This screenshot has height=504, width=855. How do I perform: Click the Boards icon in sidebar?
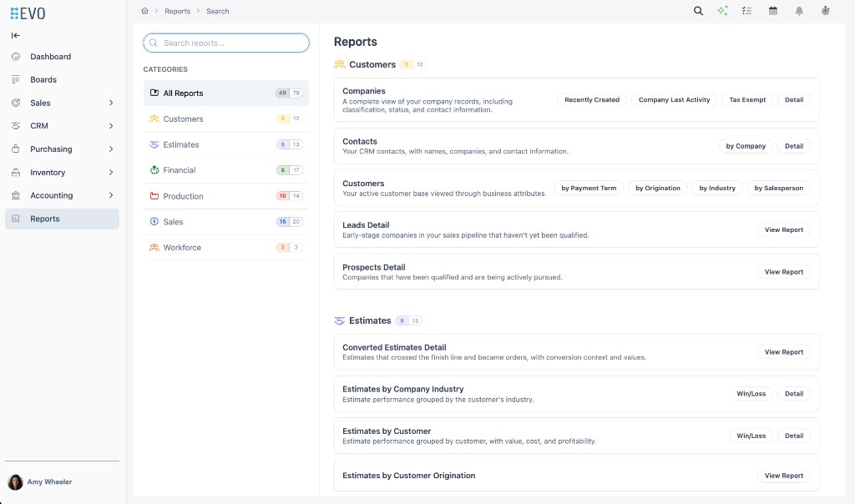(16, 79)
